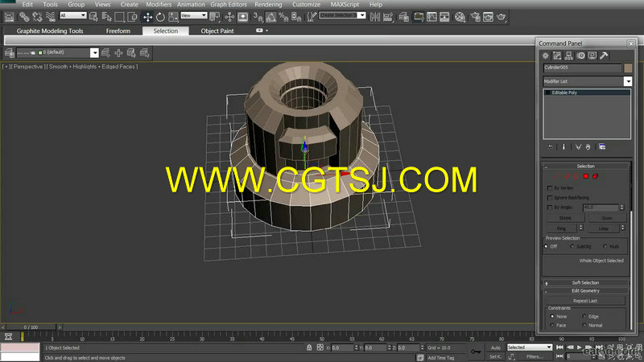
Task: Open the Material Editor icon
Action: [x=460, y=17]
